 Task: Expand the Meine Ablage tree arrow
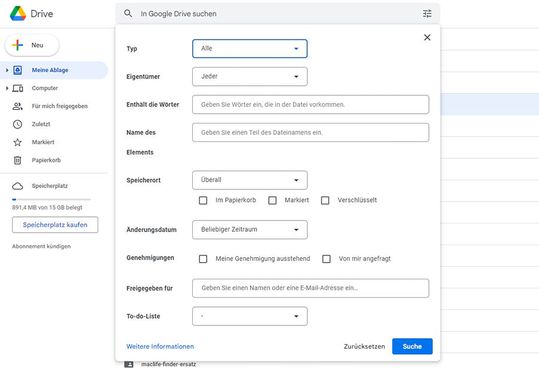pos(7,70)
